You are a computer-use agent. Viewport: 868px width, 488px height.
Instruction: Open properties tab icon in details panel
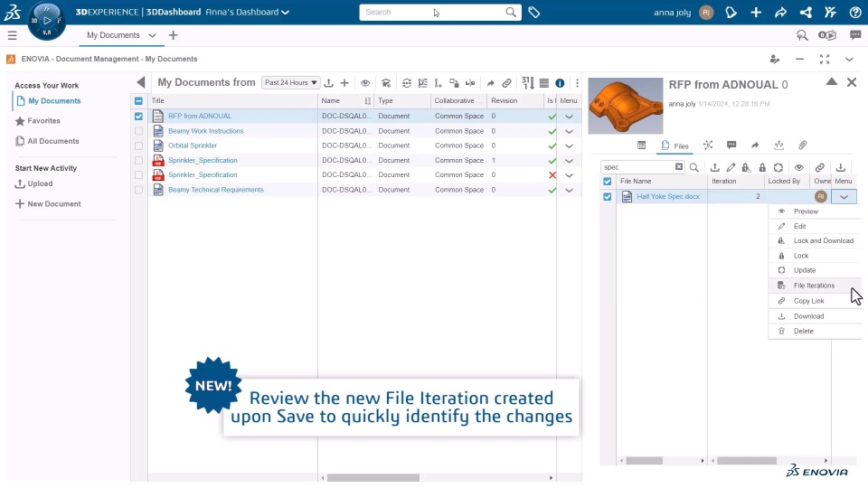coord(642,145)
